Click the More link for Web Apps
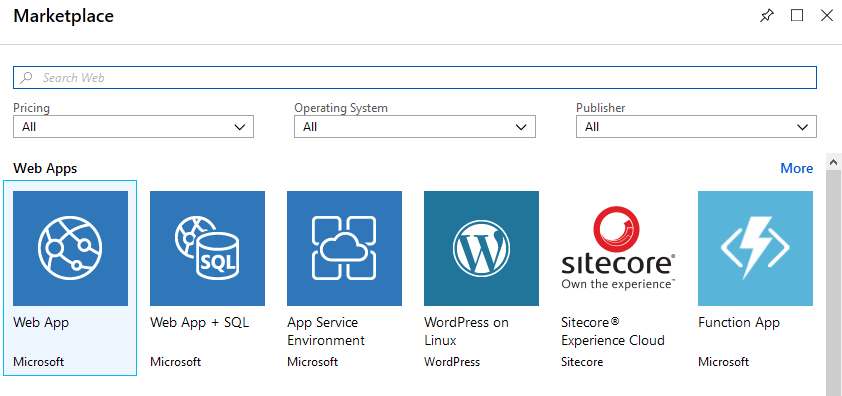 coord(796,169)
